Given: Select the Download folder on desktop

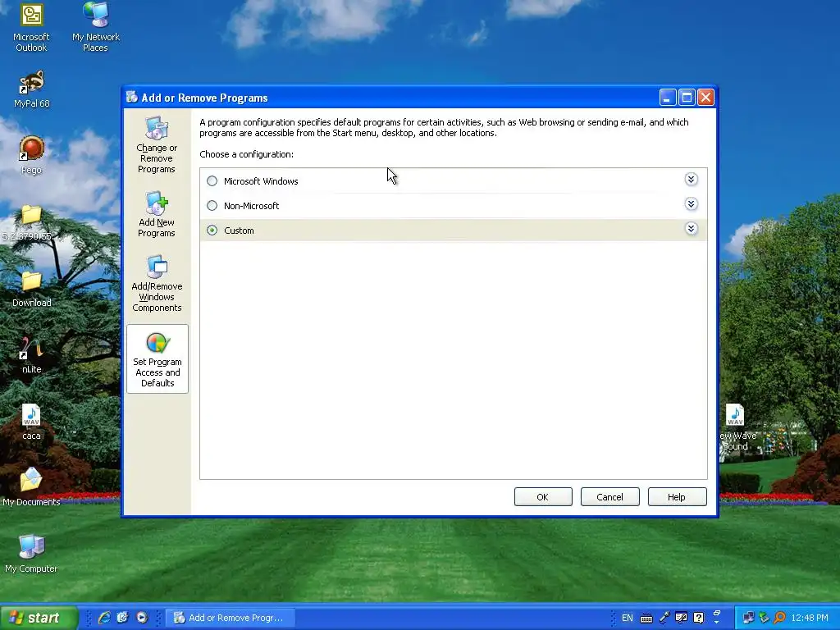Looking at the screenshot, I should click(32, 289).
